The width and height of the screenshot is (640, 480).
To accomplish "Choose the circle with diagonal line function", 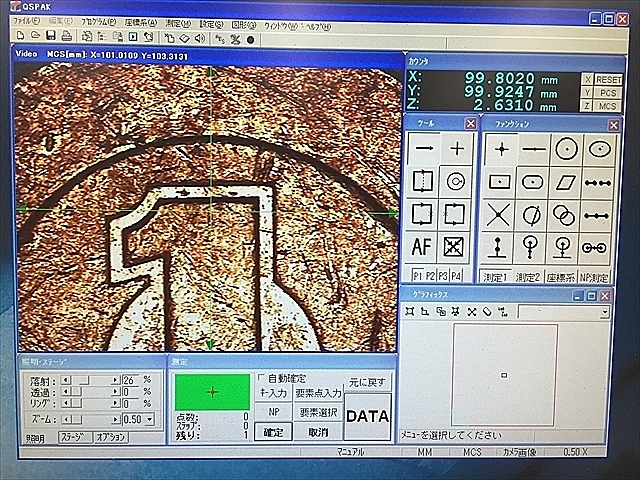I will click(531, 215).
